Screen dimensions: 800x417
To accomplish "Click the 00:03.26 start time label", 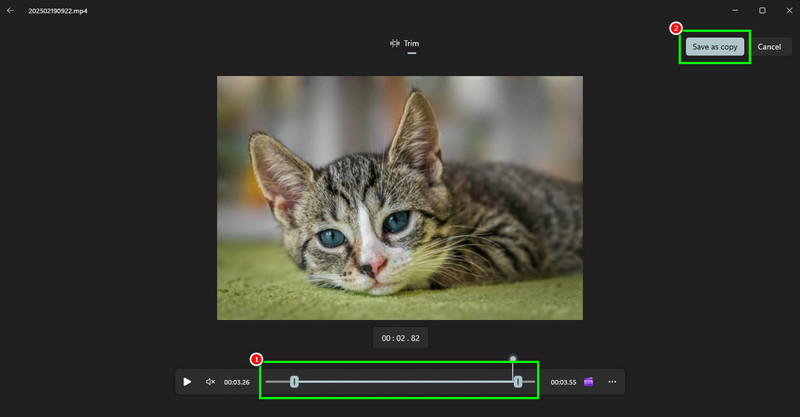I will tap(237, 382).
